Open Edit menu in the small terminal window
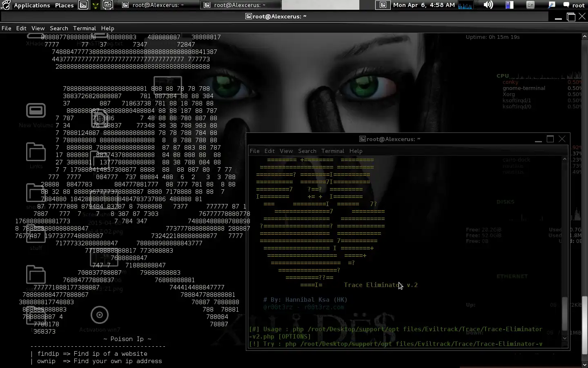Viewport: 588px width, 368px height. click(x=269, y=151)
